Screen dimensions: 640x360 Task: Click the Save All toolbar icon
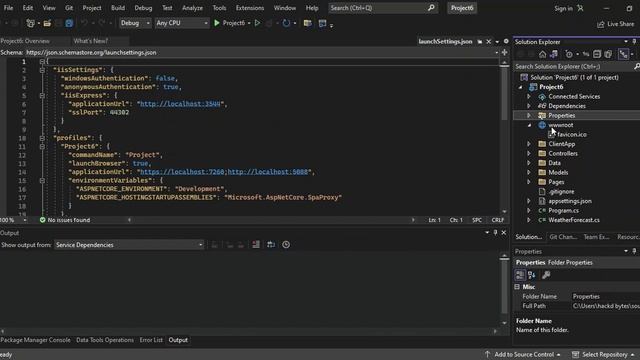69,23
